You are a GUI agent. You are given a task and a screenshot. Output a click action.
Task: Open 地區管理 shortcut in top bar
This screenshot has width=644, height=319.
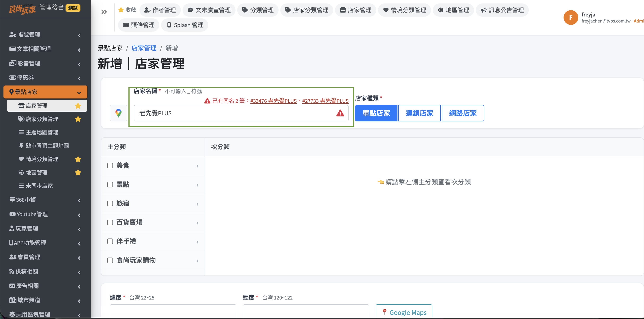(x=453, y=10)
